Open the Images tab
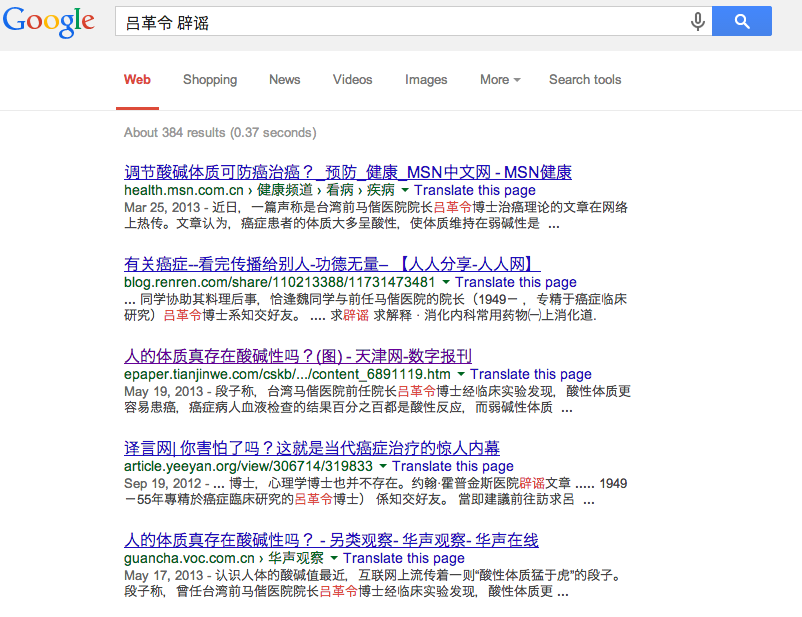The height and width of the screenshot is (617, 802). coord(426,80)
